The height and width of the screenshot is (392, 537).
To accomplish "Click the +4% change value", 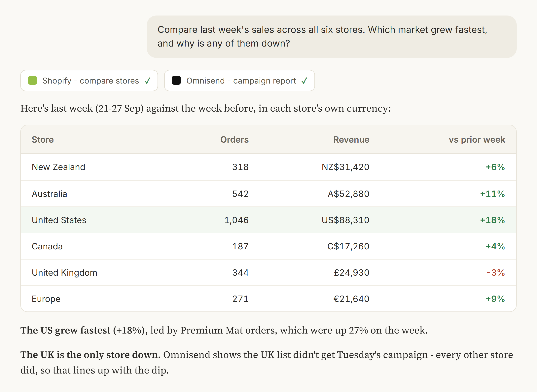I will tap(495, 246).
